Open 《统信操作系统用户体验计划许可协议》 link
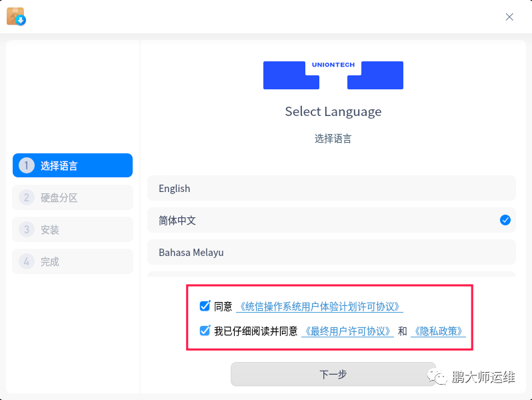This screenshot has width=532, height=400. (319, 307)
